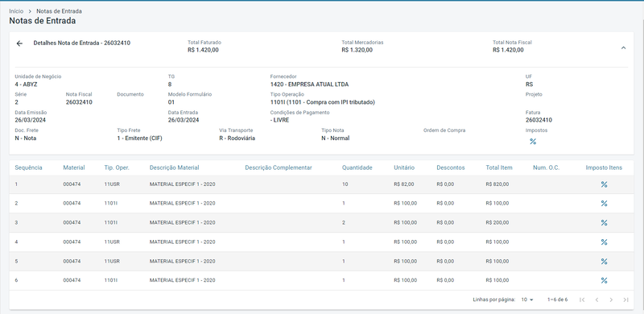
Task: Click MATERIAL ESPECIF 1 - 2020 in sequence 5 row
Action: [183, 262]
